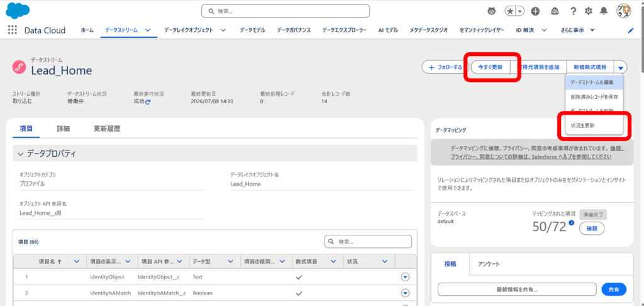Open the favorites star icon
The width and height of the screenshot is (644, 306).
pos(510,11)
